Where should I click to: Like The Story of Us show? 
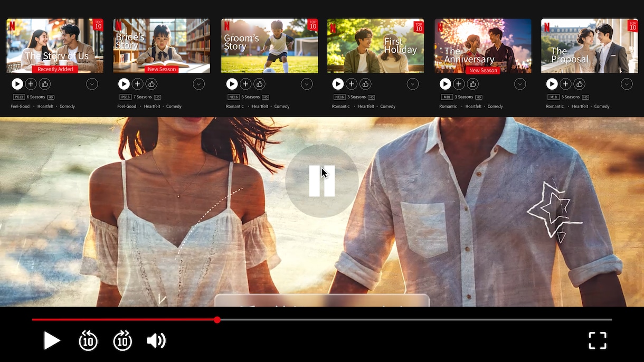tap(45, 84)
